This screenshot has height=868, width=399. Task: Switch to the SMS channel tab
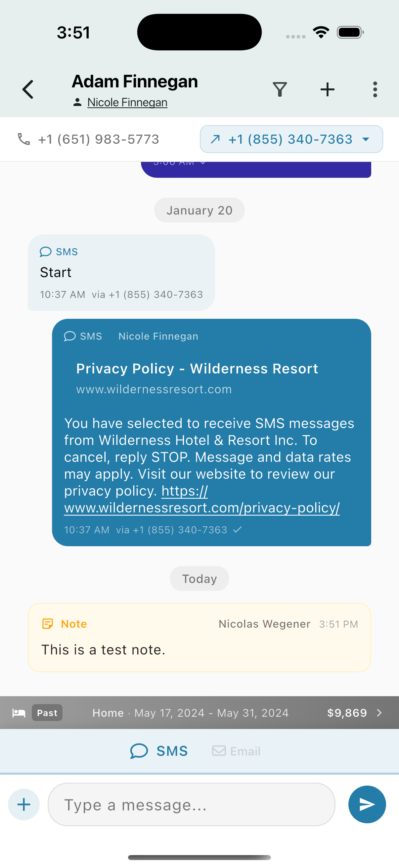point(159,751)
